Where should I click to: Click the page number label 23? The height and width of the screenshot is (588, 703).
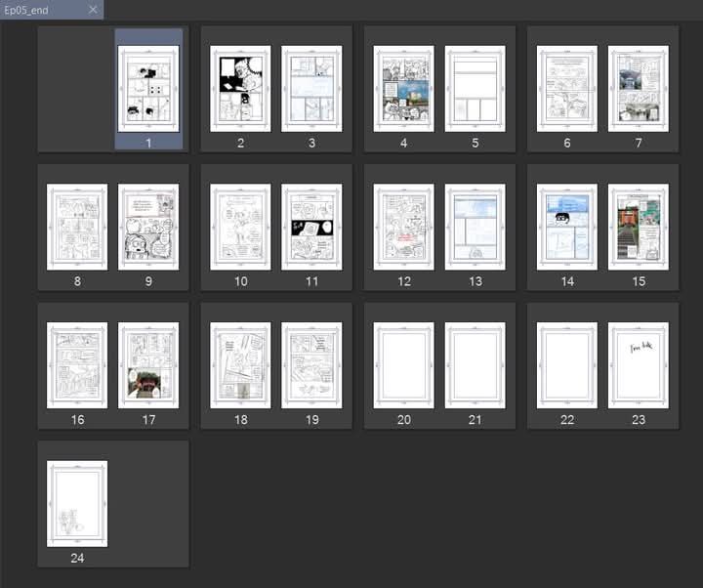tap(639, 419)
